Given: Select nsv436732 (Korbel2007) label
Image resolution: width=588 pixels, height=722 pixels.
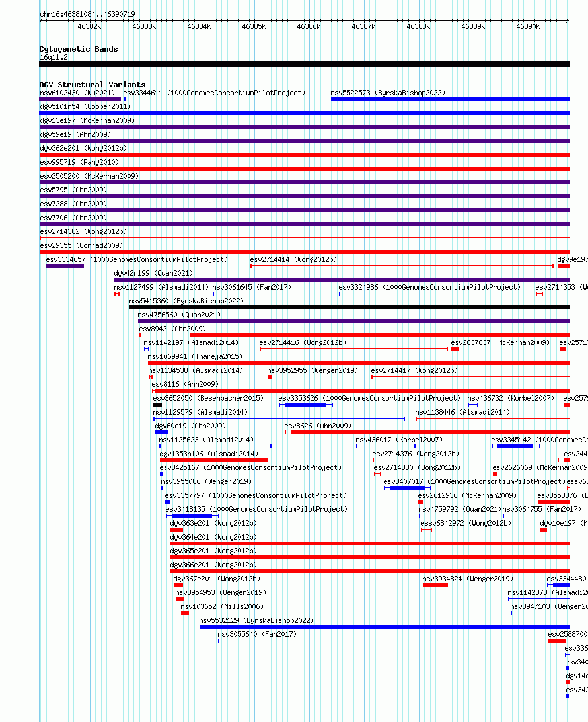Looking at the screenshot, I should click(x=511, y=398).
